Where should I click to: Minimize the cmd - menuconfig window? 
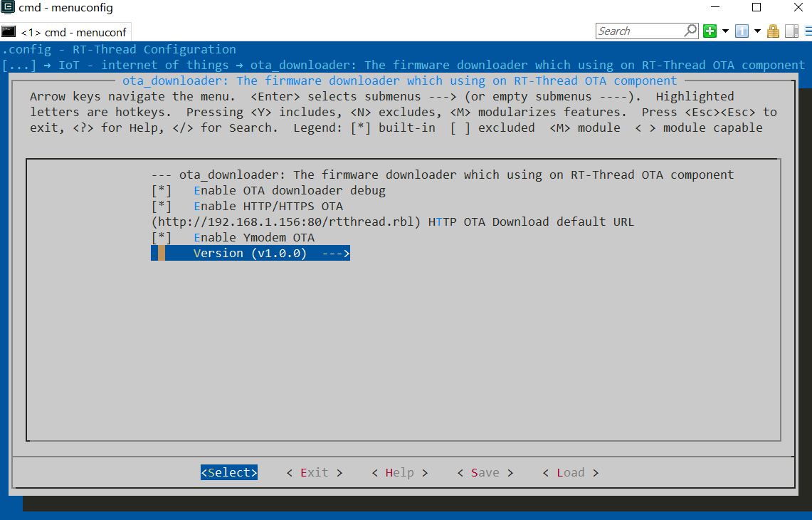coord(715,7)
